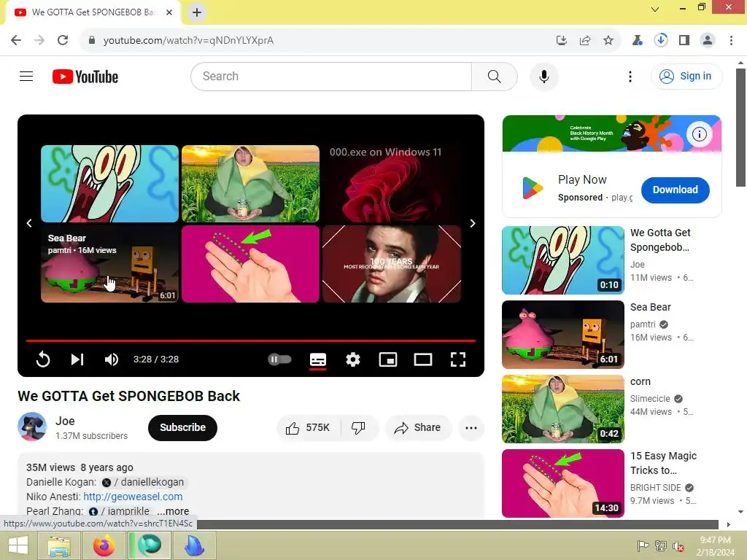This screenshot has height=560, width=747.
Task: Select the We GOTTA Get SPONGEBOB tab
Action: [x=93, y=12]
